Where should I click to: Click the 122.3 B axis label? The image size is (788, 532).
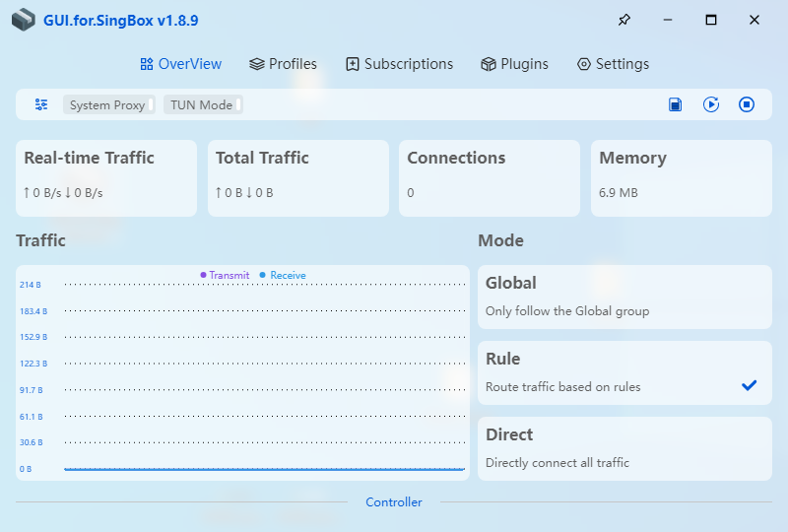(33, 364)
